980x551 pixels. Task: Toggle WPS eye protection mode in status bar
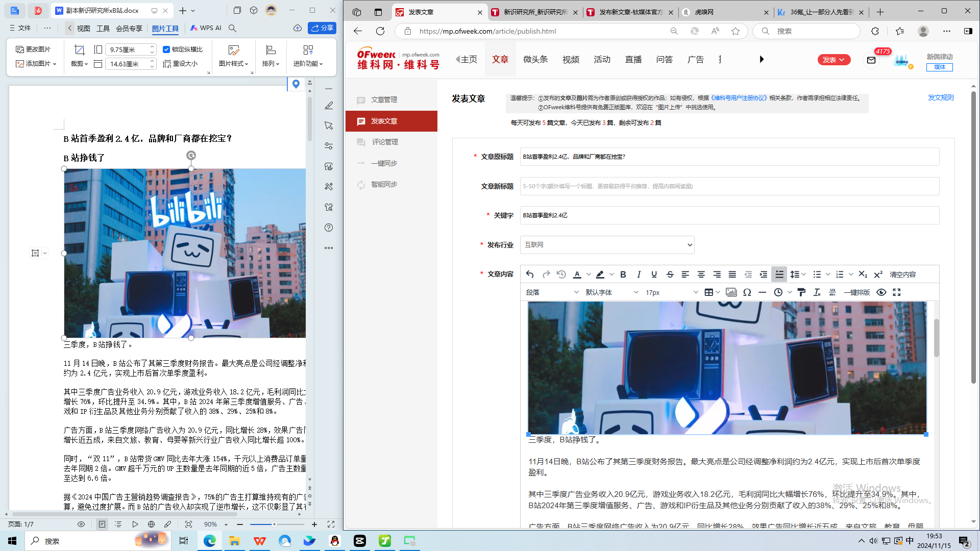81,524
